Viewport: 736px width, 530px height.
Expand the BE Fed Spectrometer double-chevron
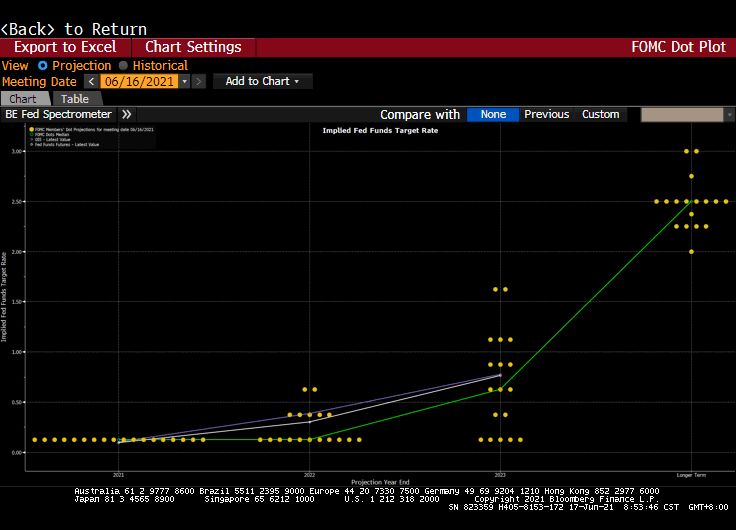126,114
